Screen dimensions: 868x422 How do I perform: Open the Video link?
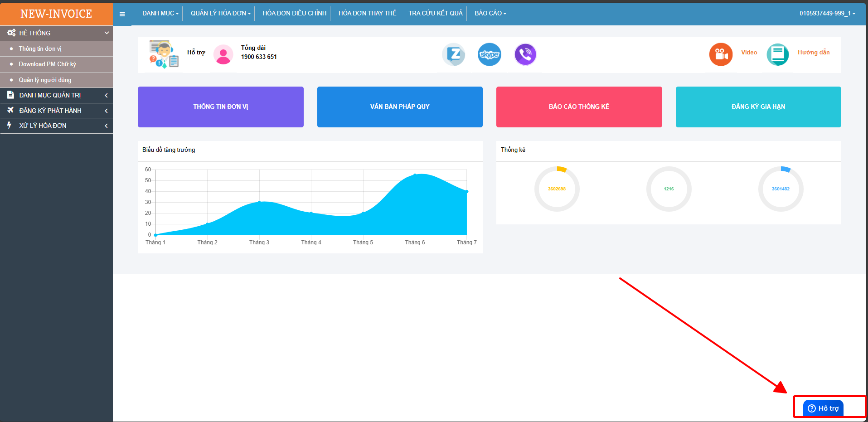[749, 53]
